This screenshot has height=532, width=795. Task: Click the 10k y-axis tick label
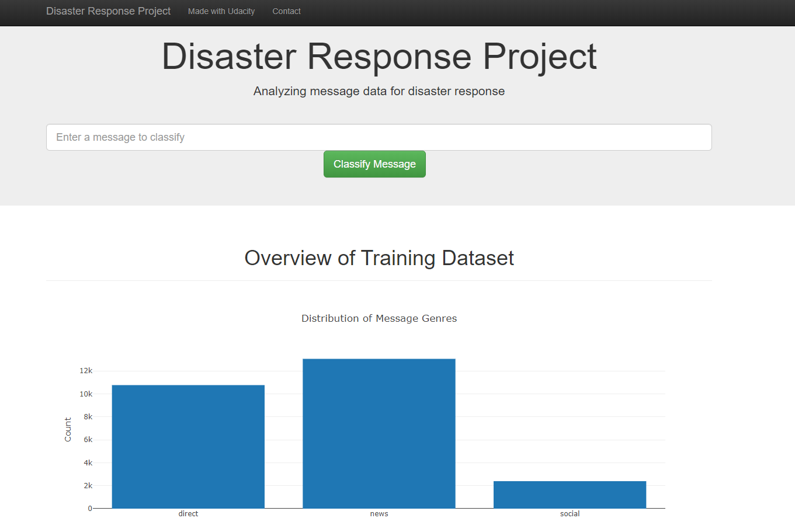click(86, 394)
